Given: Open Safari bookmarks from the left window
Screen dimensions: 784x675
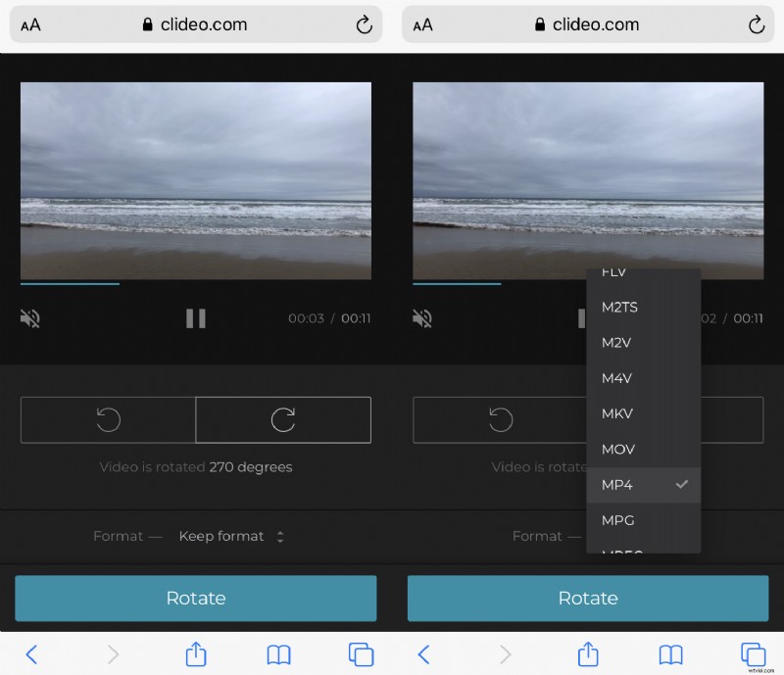Looking at the screenshot, I should (278, 653).
